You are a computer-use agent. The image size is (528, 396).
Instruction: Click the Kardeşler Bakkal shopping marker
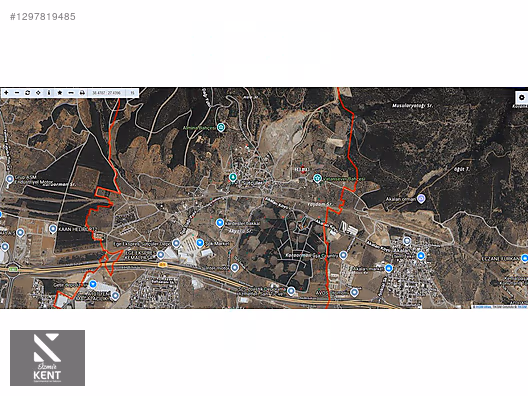(x=220, y=222)
